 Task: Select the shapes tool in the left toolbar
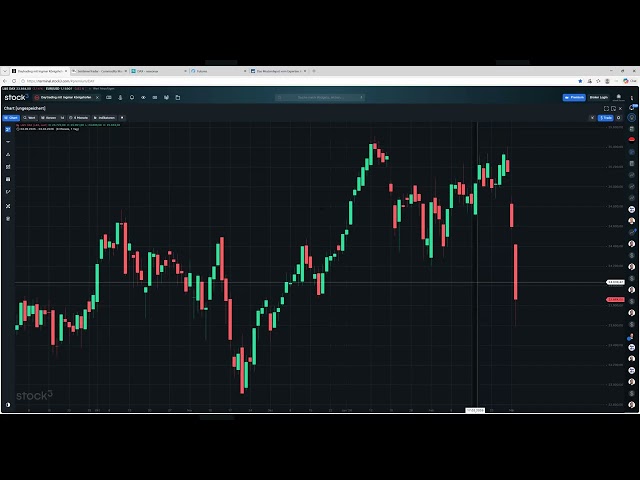coord(8,154)
